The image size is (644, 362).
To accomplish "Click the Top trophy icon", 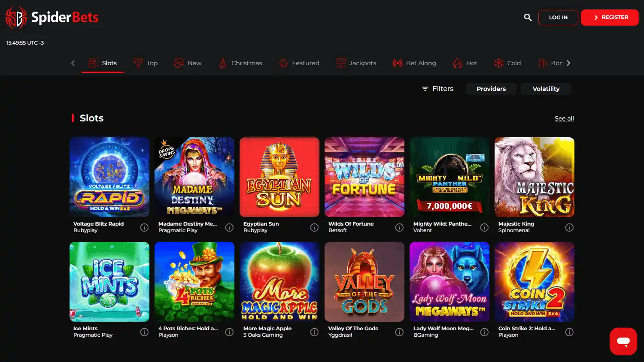I will click(x=138, y=63).
